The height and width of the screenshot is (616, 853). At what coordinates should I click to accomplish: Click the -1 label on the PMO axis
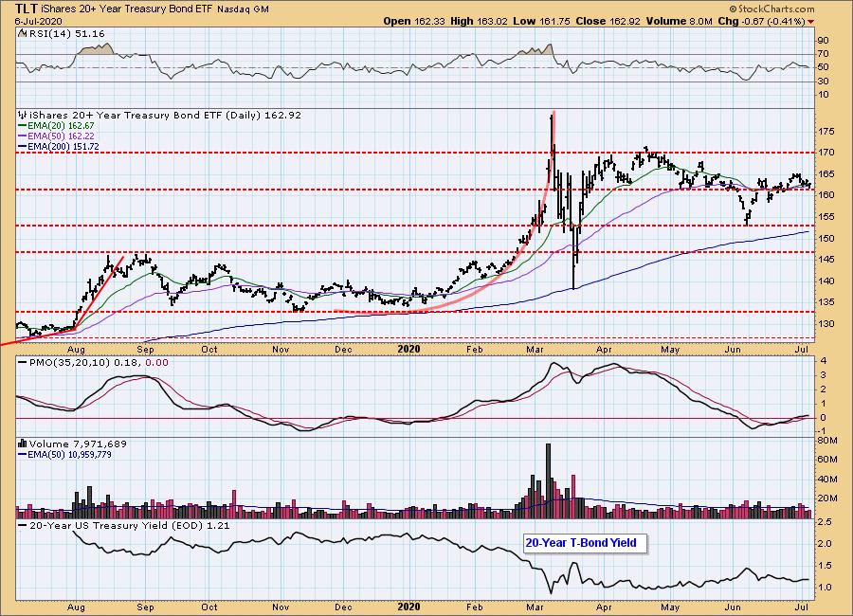coord(824,430)
